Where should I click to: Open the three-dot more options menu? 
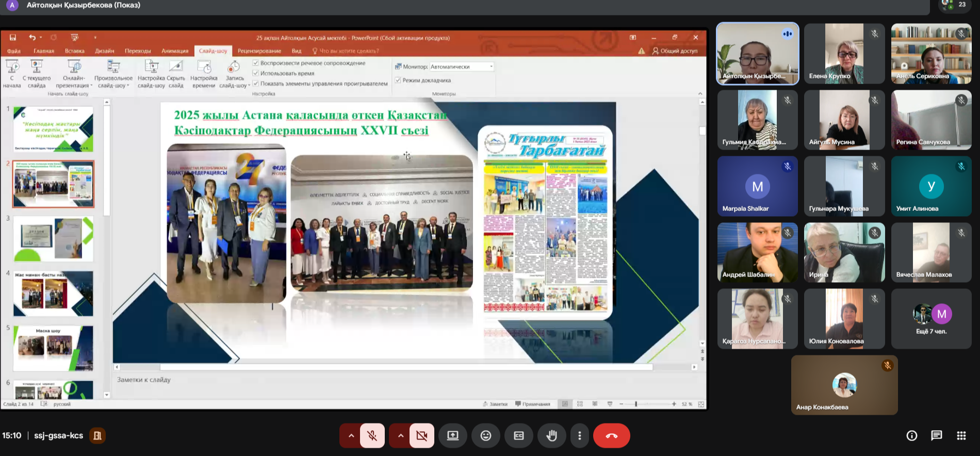[579, 436]
